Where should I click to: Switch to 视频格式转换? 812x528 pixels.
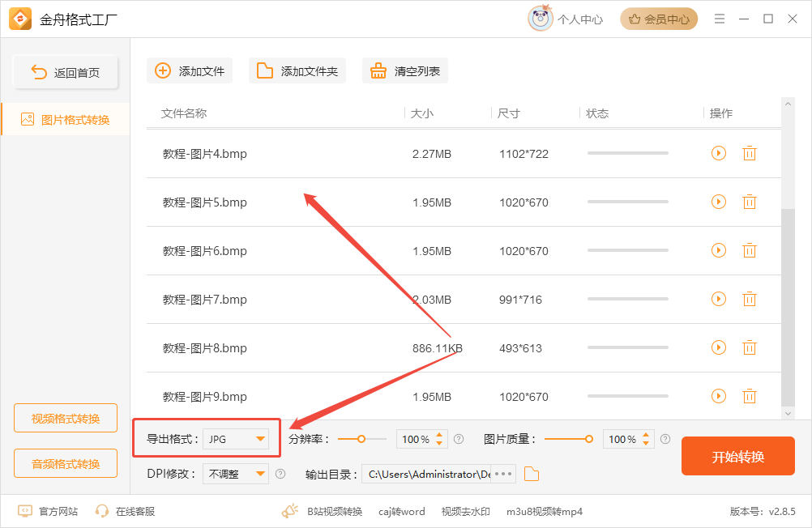(x=66, y=418)
